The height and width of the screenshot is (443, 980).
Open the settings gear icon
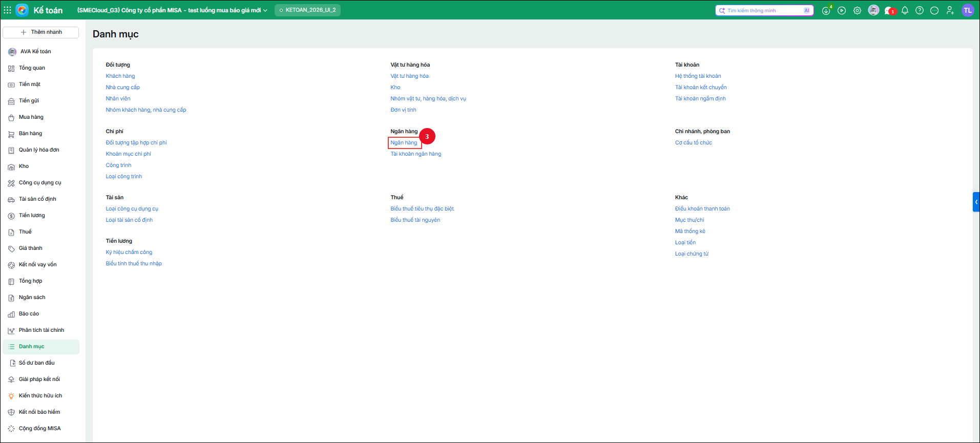click(857, 10)
